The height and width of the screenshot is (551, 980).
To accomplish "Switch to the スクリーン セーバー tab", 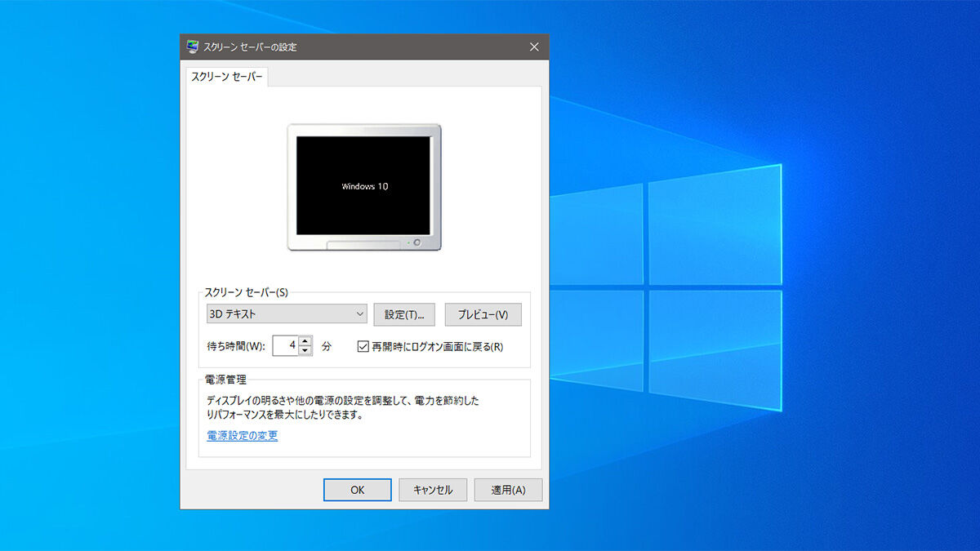I will pos(226,77).
